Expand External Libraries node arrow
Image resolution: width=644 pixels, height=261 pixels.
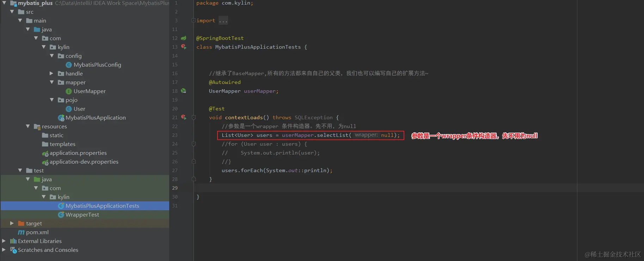point(4,241)
